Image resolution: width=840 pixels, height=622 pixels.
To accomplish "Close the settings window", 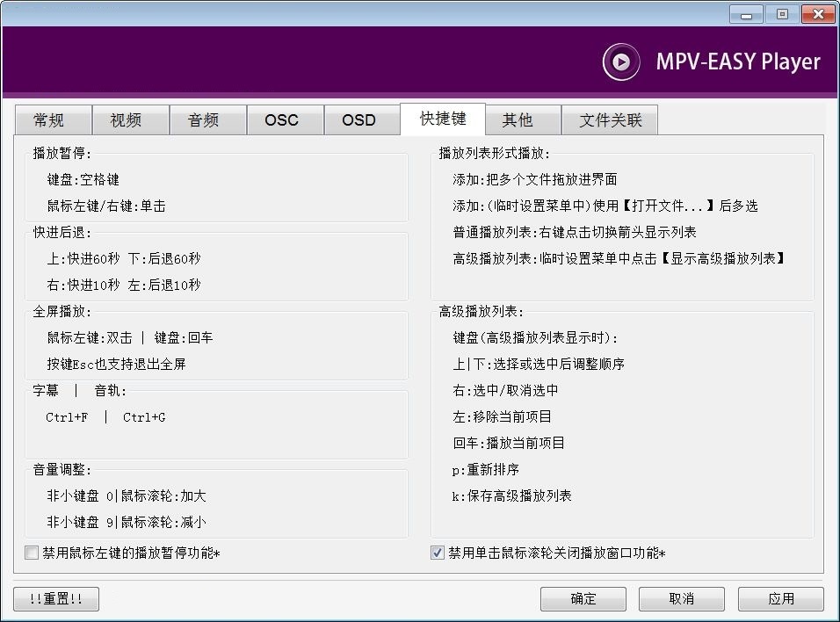I will [x=818, y=14].
